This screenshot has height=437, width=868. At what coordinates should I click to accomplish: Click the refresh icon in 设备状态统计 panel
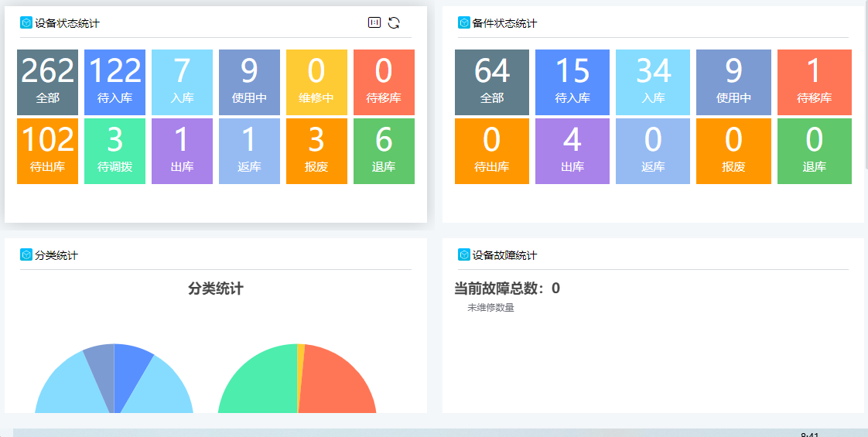(394, 23)
